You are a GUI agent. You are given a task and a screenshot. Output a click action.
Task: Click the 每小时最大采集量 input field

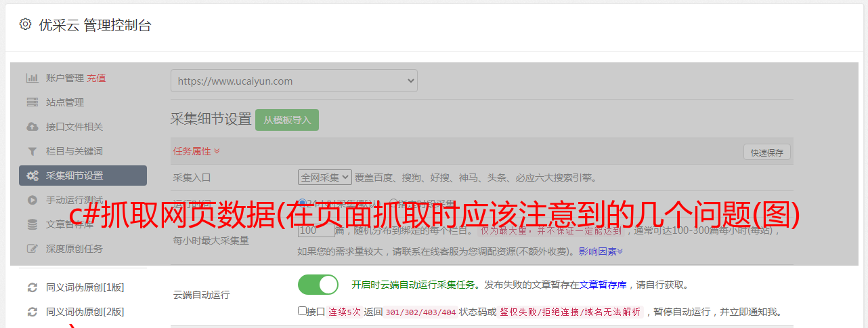(x=316, y=230)
